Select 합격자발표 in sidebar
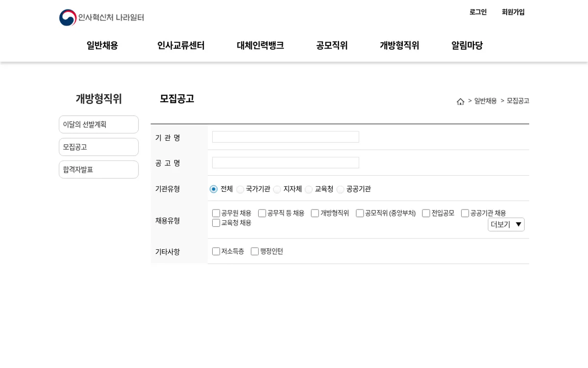Screen dimensions: 588x368 click(x=98, y=170)
